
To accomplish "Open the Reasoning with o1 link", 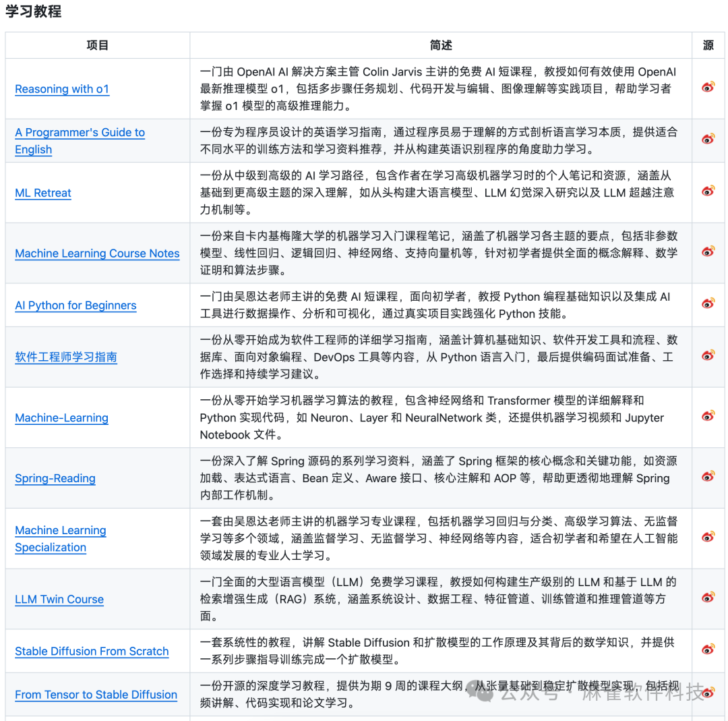I will click(x=62, y=89).
